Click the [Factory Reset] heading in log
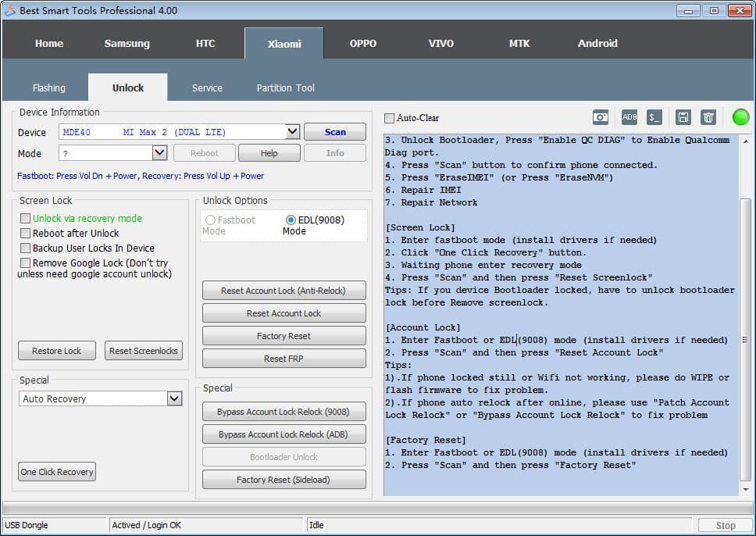 [x=425, y=440]
